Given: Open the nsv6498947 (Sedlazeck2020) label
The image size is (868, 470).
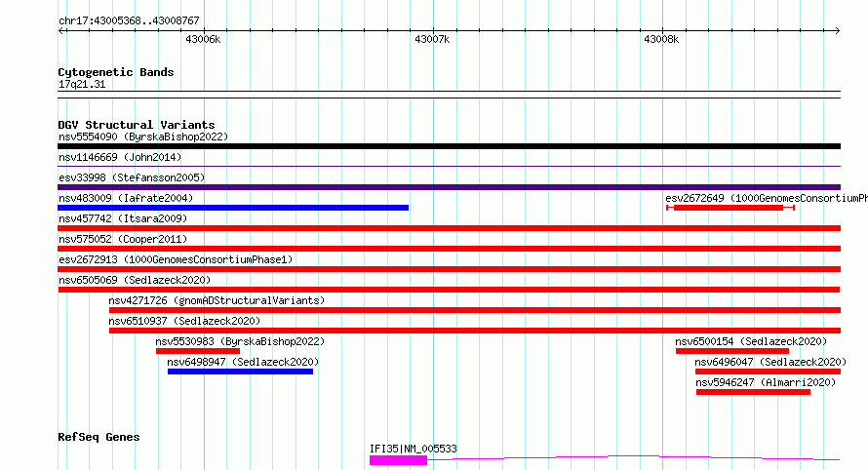Looking at the screenshot, I should point(243,362).
